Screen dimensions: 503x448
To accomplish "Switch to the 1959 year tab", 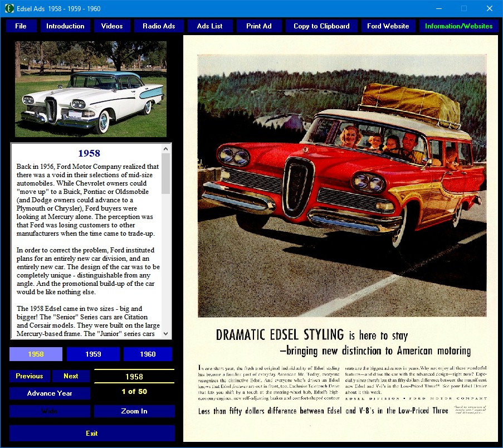I will pos(93,354).
